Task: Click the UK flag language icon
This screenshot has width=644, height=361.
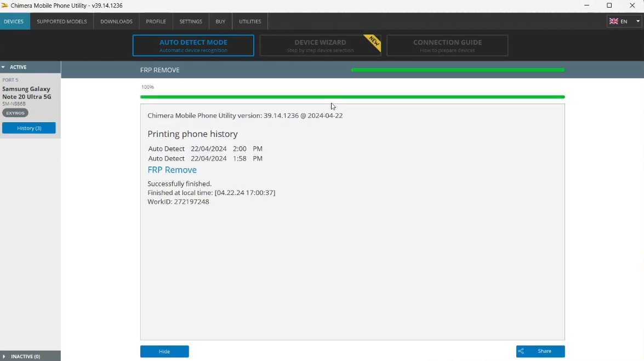Action: (614, 21)
